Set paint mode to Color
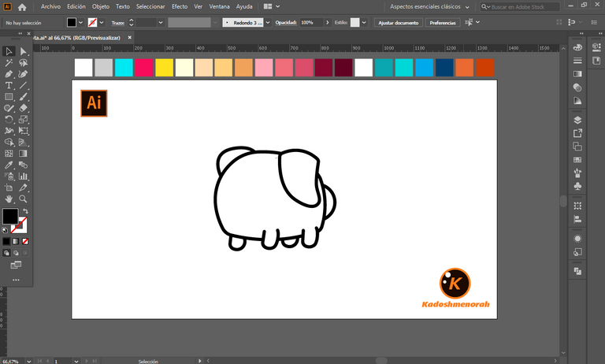Image resolution: width=605 pixels, height=364 pixels. pos(6,241)
